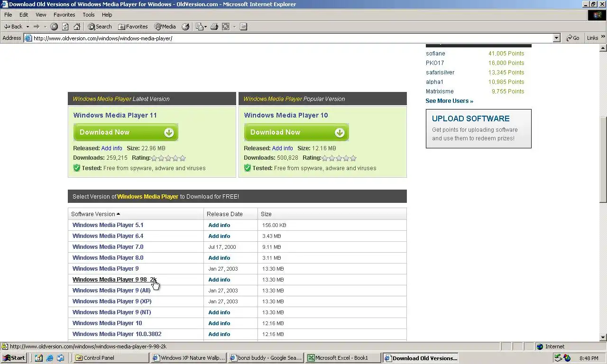Open Windows Media Player 9 (XP) link
This screenshot has height=364, width=607.
click(112, 301)
